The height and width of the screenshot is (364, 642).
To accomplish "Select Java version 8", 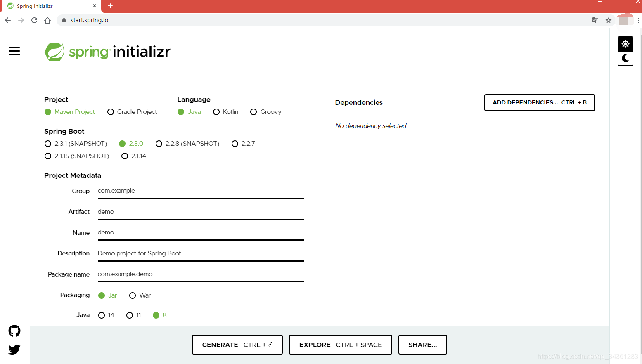I will coord(159,315).
